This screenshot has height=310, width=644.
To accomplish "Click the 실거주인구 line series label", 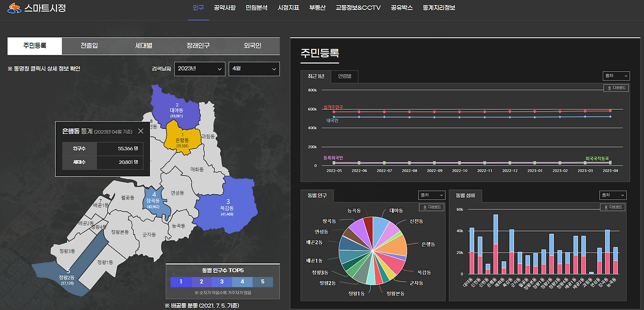I will pyautogui.click(x=333, y=107).
